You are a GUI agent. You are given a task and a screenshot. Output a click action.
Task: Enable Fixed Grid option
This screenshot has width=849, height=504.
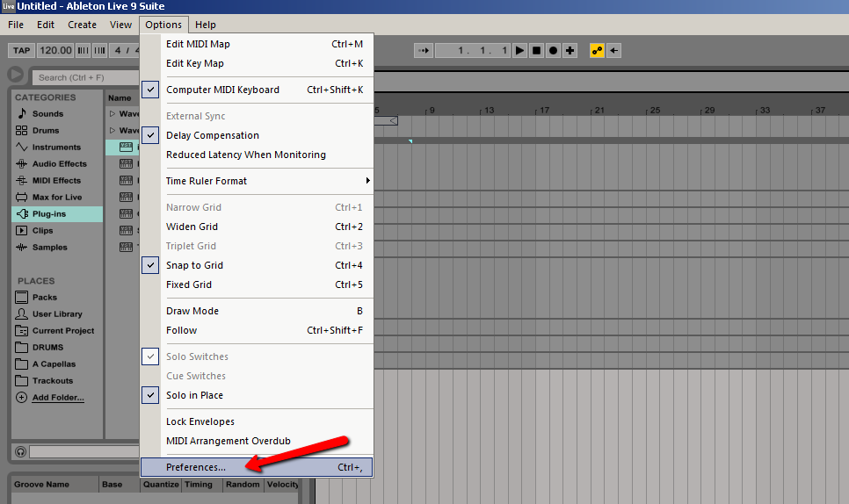(x=258, y=284)
